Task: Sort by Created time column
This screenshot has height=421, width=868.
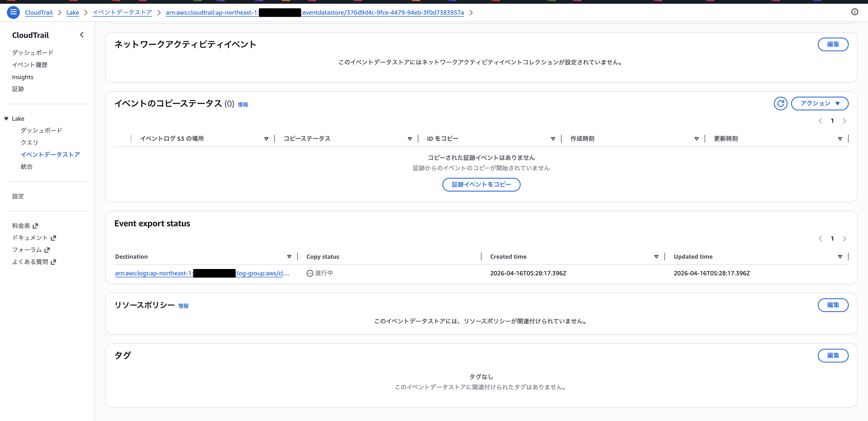Action: [x=656, y=257]
